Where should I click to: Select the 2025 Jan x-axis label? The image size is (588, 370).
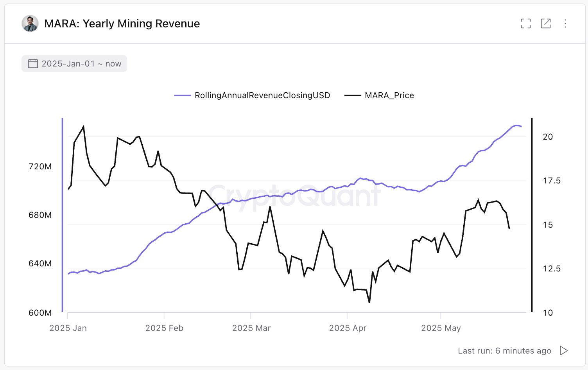pos(68,328)
